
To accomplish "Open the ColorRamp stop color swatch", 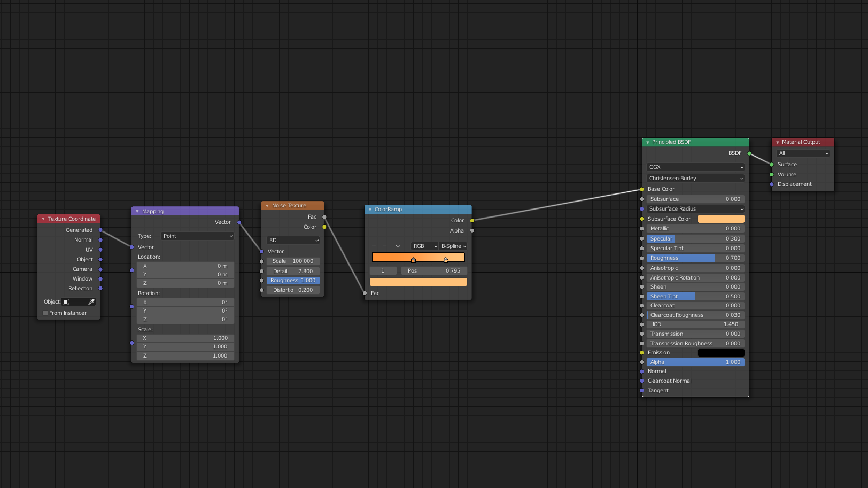I will click(x=418, y=282).
